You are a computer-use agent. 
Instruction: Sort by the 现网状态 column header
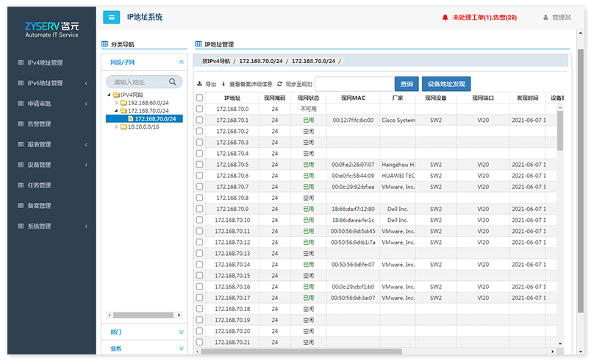[308, 98]
